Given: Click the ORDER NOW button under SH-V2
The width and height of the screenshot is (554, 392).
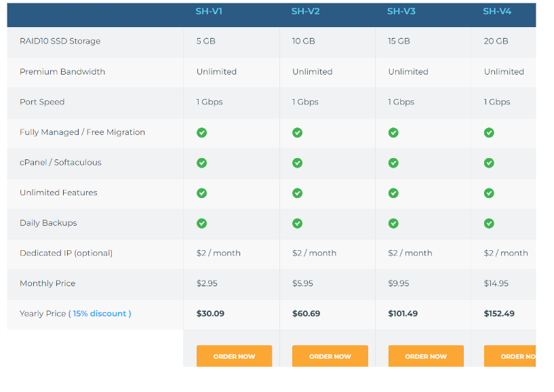Looking at the screenshot, I should point(330,356).
